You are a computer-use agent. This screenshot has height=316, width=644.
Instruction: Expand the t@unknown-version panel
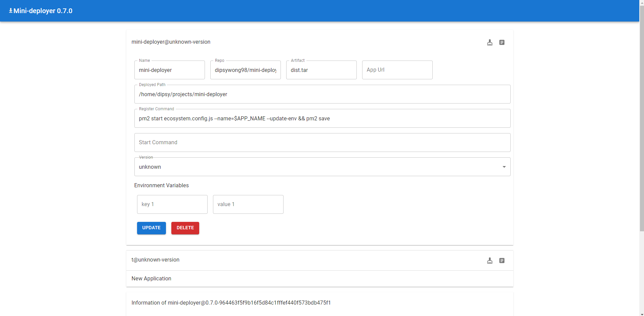click(302, 260)
